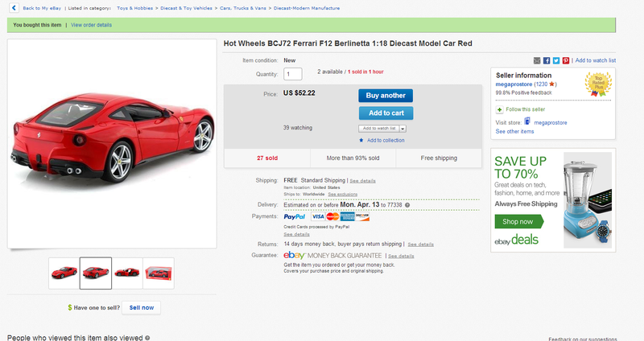Open the Diecast-Modern Manufacture breadcrumb
644x341 pixels.
click(x=307, y=8)
